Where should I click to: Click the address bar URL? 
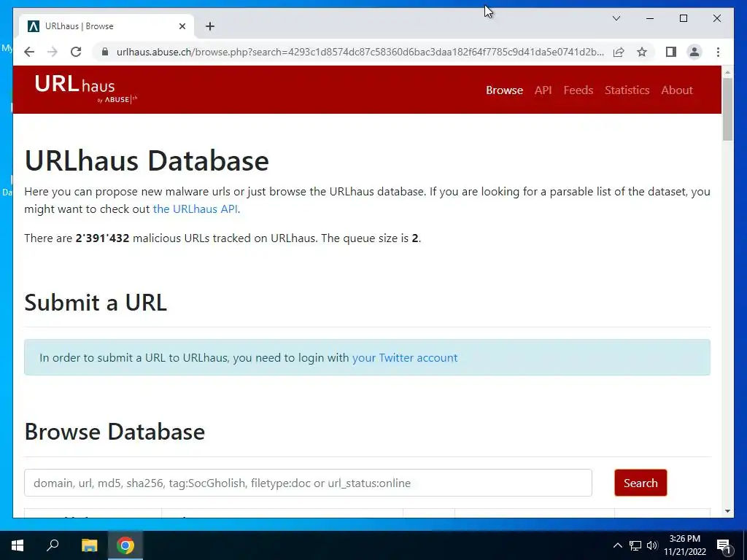point(360,52)
